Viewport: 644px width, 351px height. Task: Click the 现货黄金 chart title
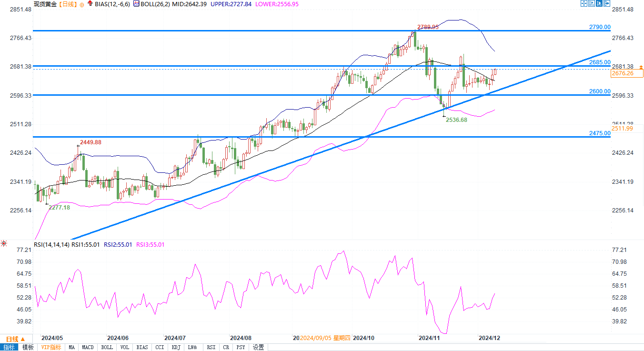45,4
